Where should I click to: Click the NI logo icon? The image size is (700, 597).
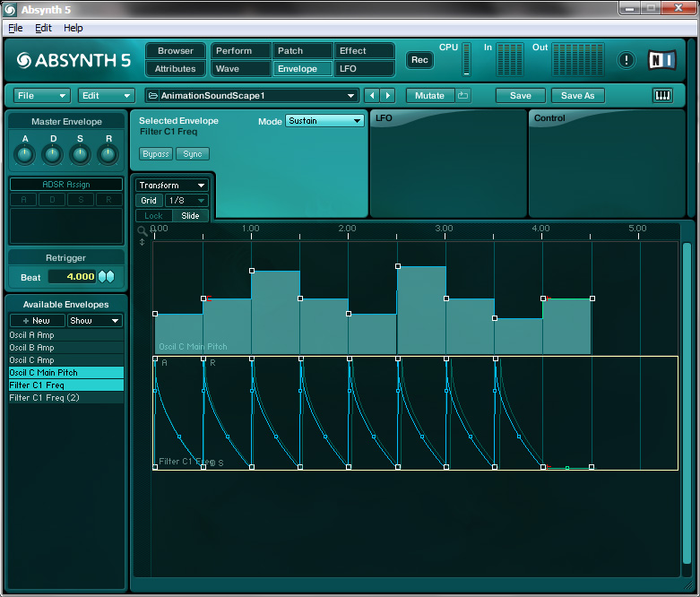[x=662, y=60]
